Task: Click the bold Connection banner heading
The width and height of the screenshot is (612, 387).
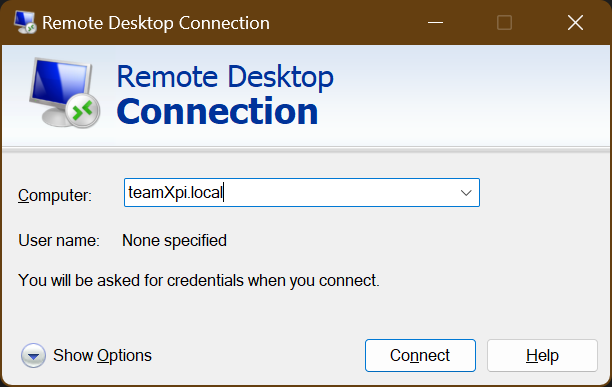Action: pyautogui.click(x=217, y=112)
